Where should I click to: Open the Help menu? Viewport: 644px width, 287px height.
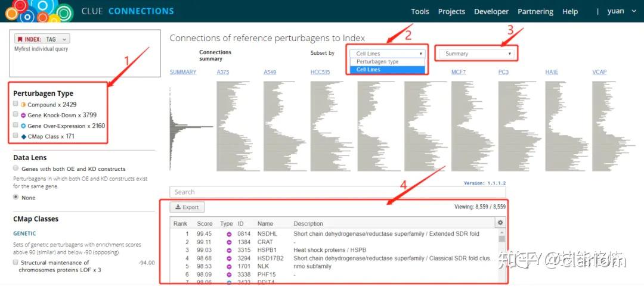tap(570, 11)
